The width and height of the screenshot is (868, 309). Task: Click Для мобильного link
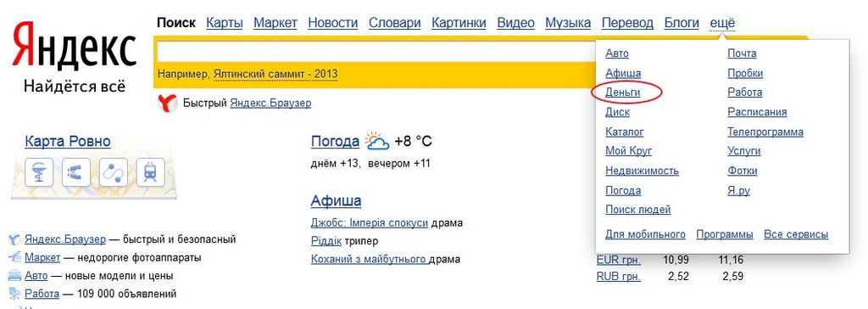645,234
